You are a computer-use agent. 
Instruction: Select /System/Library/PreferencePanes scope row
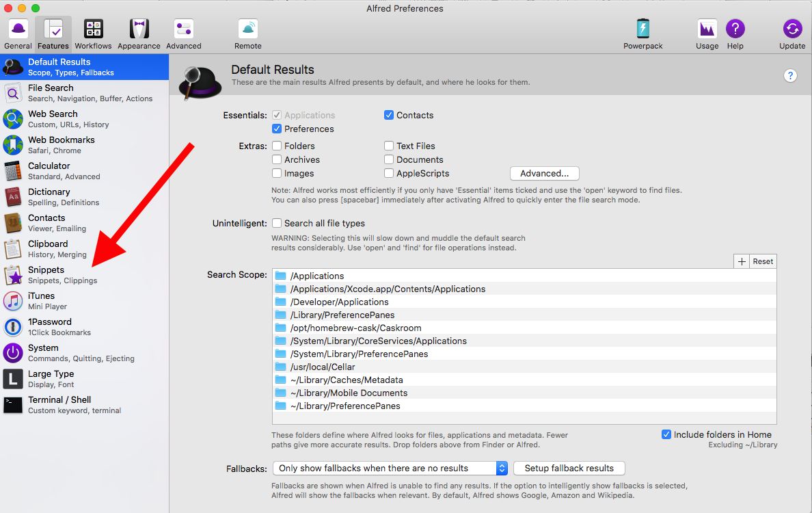coord(524,354)
